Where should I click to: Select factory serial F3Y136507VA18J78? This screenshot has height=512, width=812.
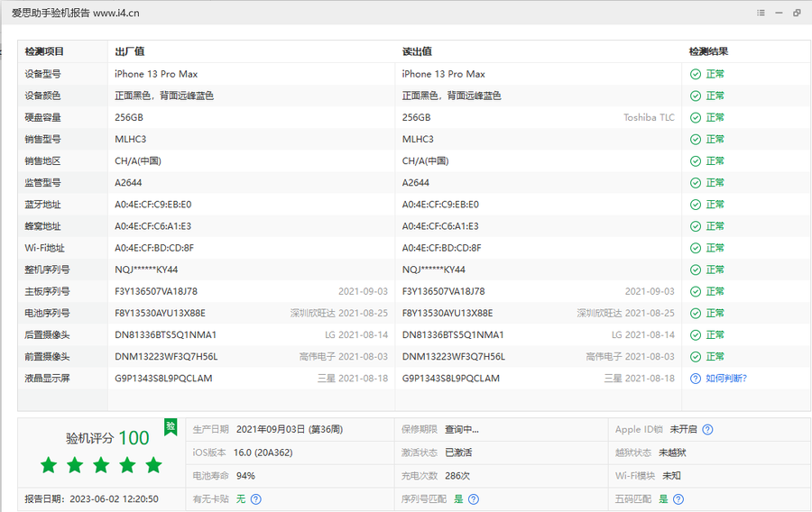(156, 291)
